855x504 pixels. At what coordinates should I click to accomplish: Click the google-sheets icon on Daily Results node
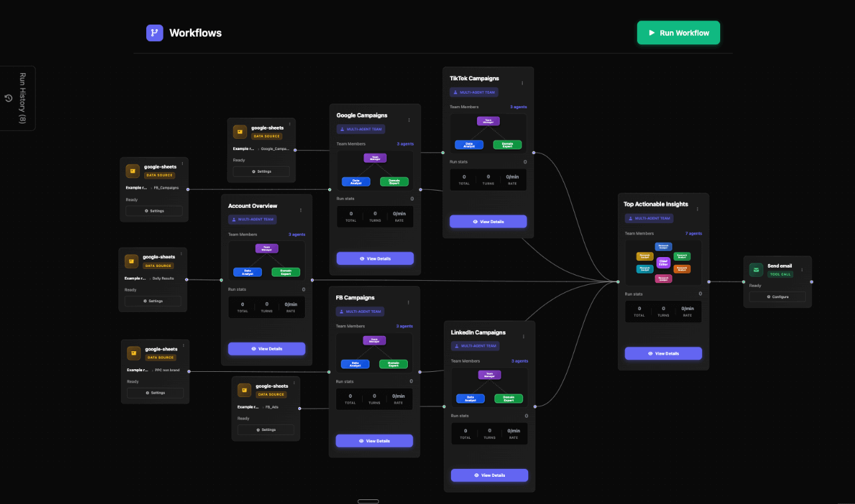pyautogui.click(x=132, y=261)
